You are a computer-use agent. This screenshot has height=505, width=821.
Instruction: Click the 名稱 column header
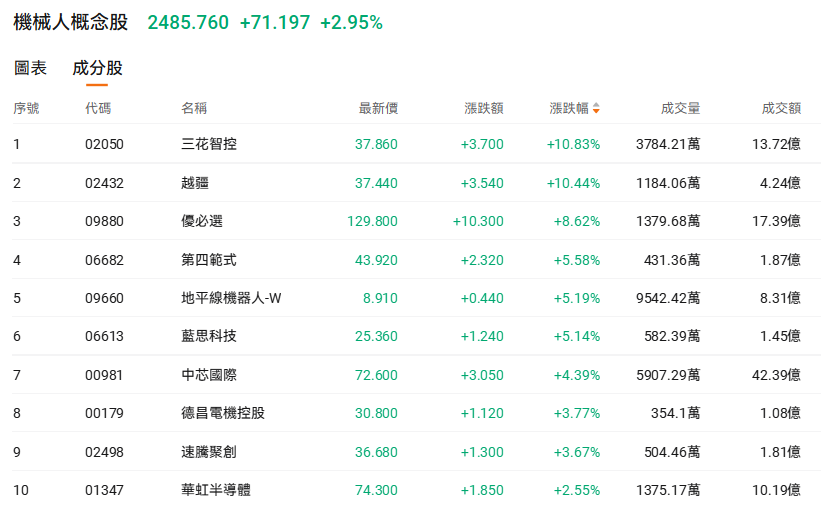click(194, 108)
